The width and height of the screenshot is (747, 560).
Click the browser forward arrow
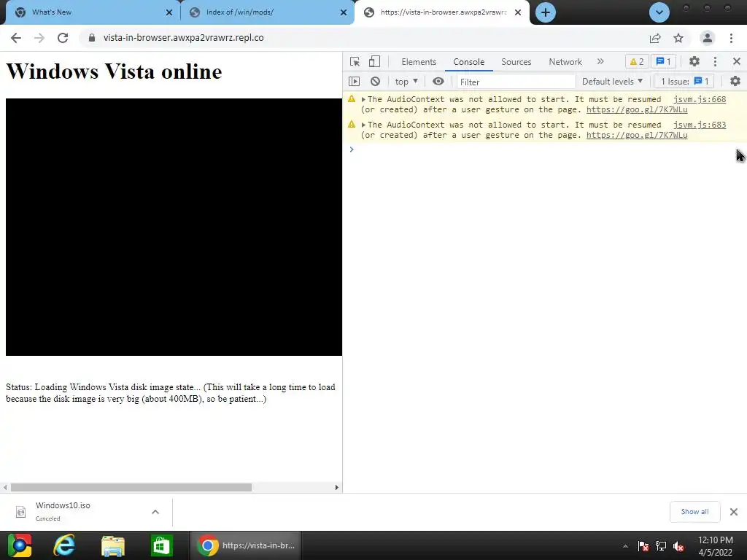[39, 38]
